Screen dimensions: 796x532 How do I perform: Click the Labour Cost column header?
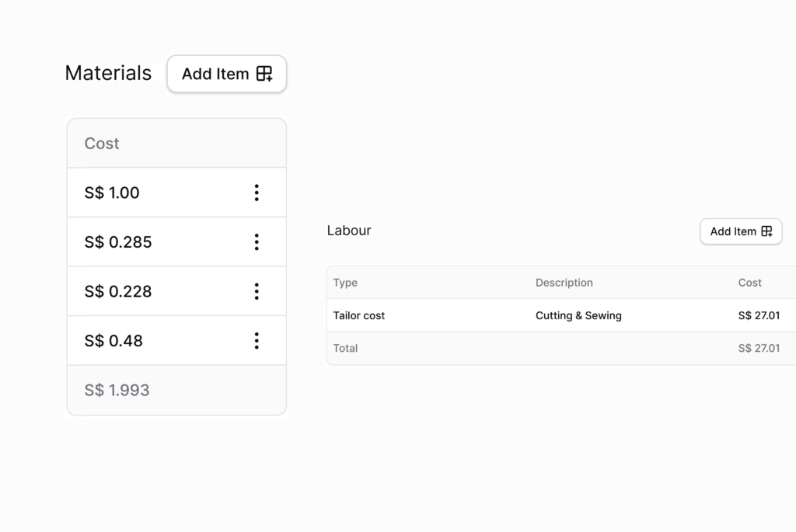tap(749, 283)
